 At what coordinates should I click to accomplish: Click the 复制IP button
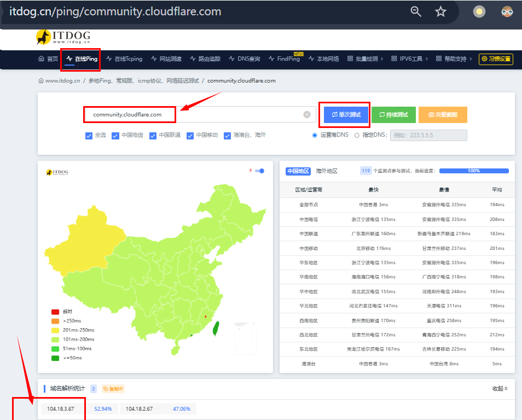pyautogui.click(x=113, y=389)
